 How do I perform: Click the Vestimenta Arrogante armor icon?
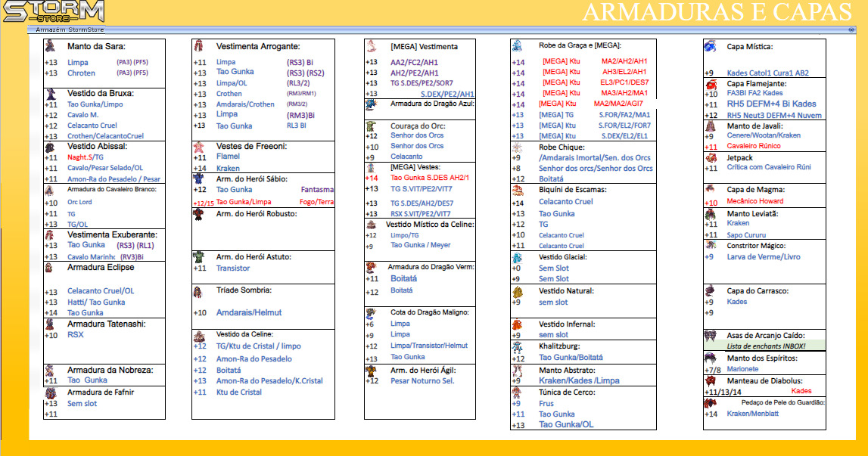click(198, 45)
